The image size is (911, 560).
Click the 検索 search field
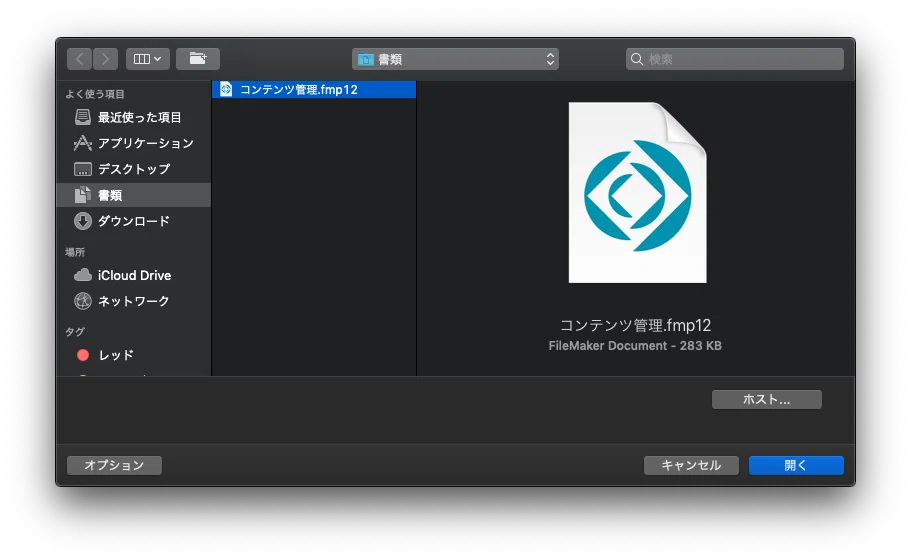[x=734, y=59]
